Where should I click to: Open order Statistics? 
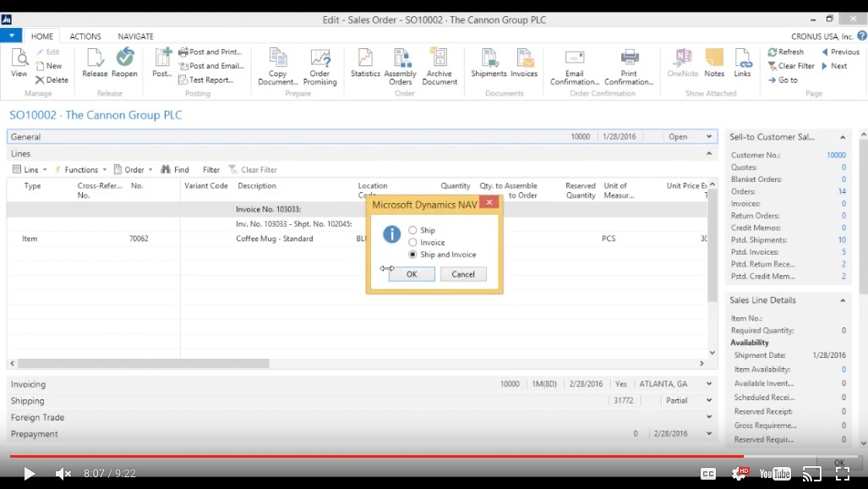click(x=365, y=63)
